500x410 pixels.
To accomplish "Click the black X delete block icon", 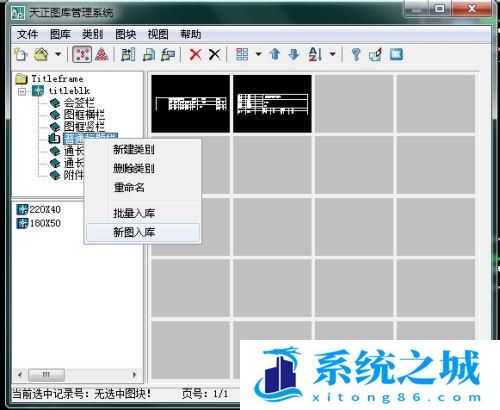I will click(215, 54).
